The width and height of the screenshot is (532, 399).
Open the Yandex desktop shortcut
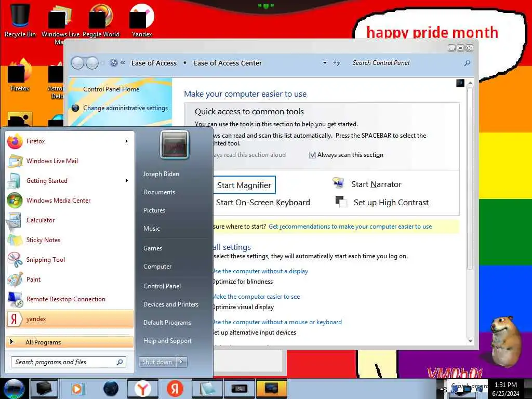(142, 20)
